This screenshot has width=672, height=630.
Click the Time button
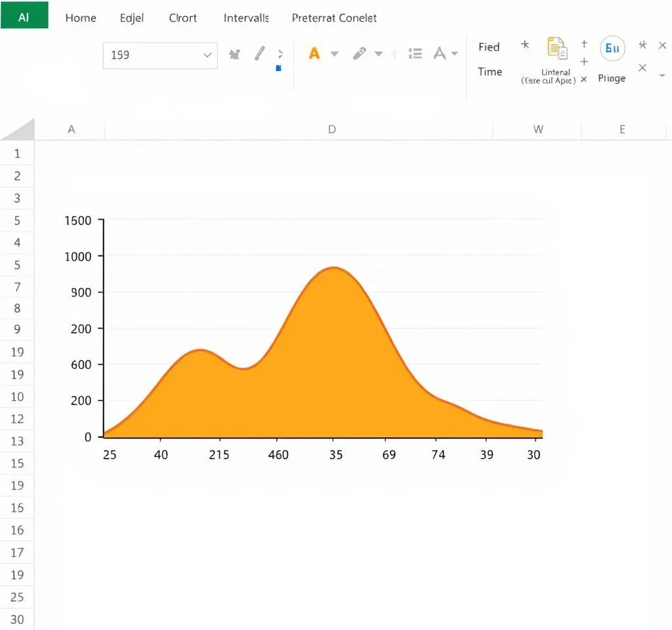pos(490,72)
